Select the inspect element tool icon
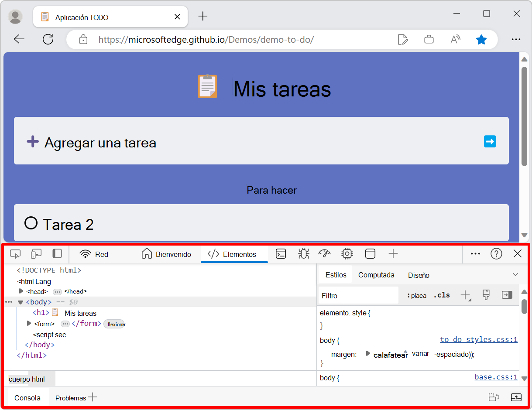This screenshot has height=410, width=532. click(x=15, y=253)
